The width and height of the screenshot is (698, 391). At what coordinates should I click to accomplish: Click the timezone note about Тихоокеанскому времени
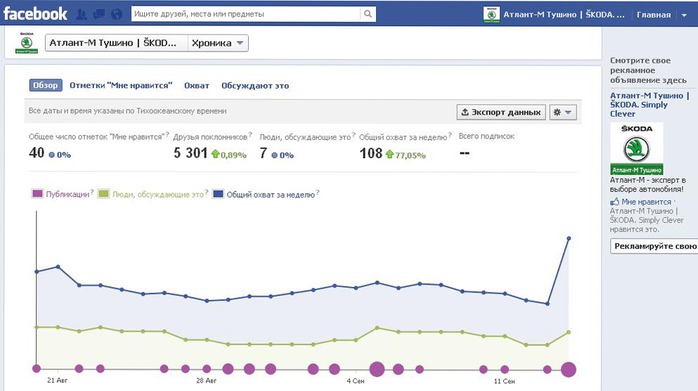128,111
